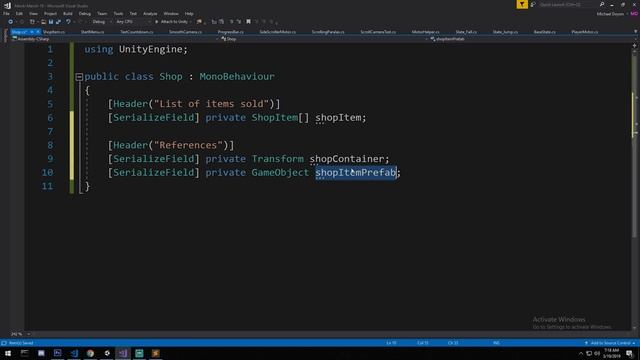Viewport: 640px width, 360px height.
Task: Open the Team menu
Action: (102, 13)
